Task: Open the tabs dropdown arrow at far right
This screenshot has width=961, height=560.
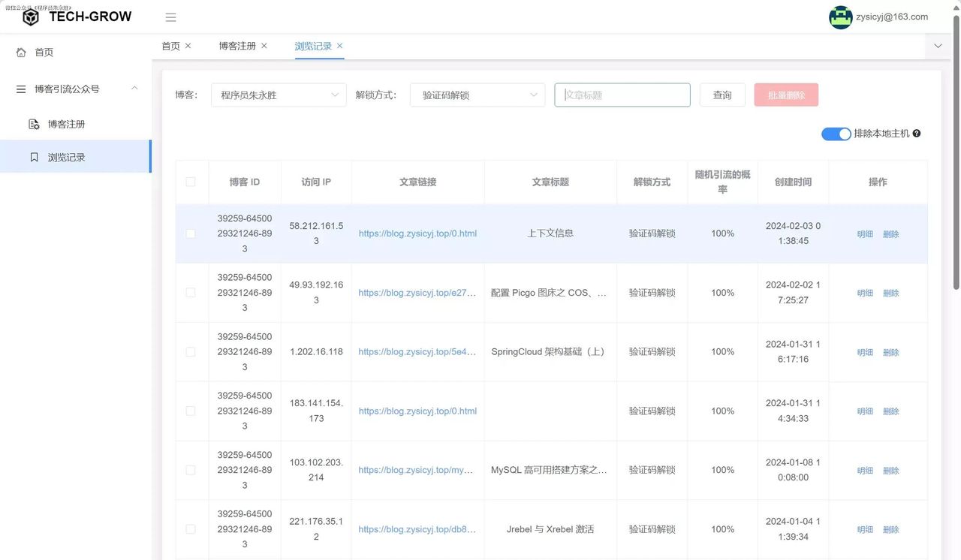Action: pos(938,46)
